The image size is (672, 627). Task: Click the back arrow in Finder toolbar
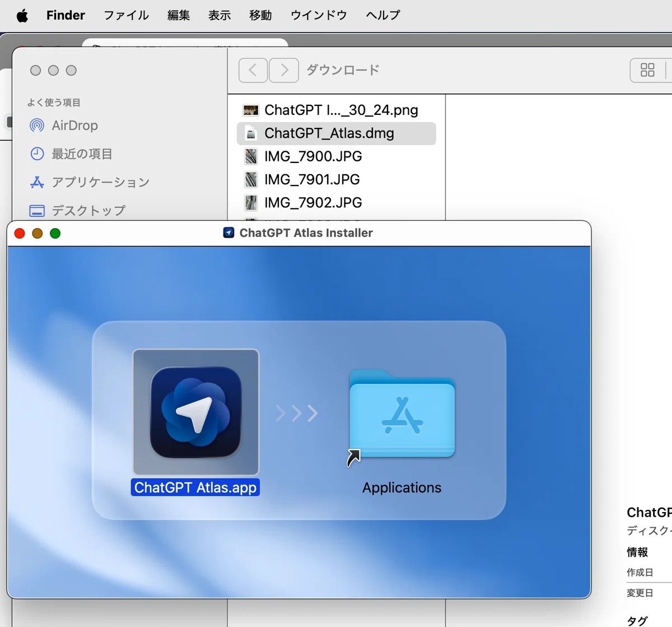pos(253,70)
